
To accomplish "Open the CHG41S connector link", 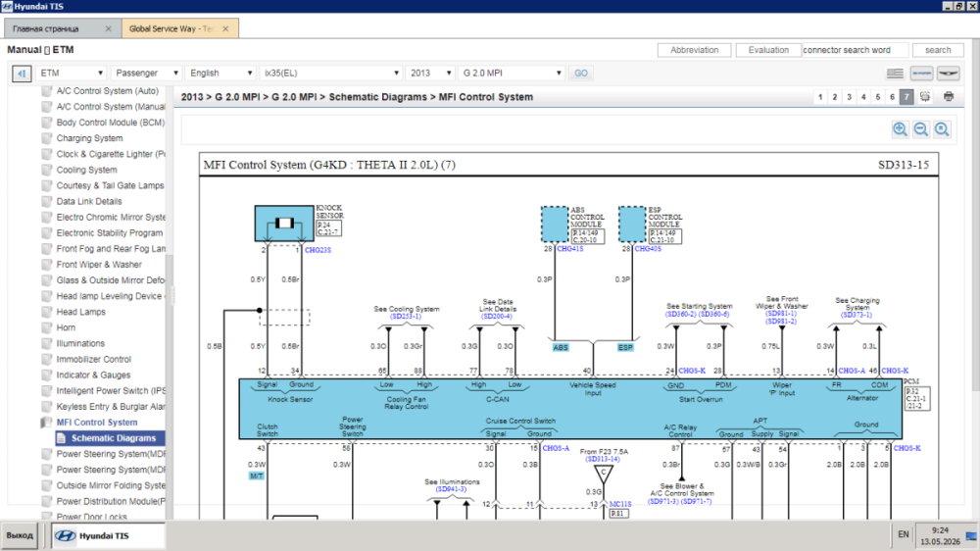I will coord(570,249).
